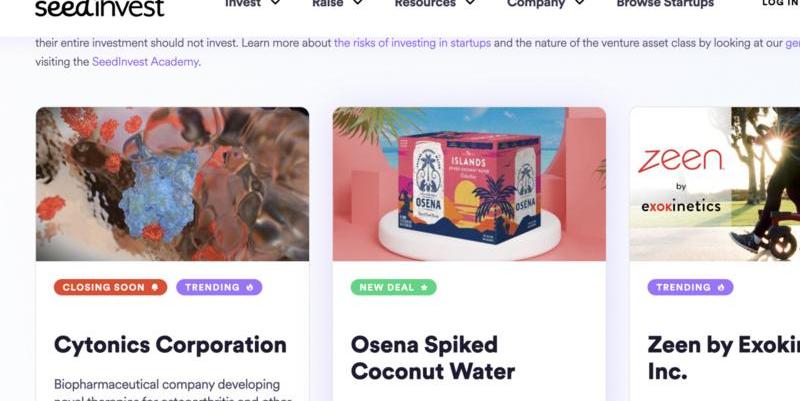Select the Cytonics Corporation title
This screenshot has width=800, height=401.
(170, 345)
